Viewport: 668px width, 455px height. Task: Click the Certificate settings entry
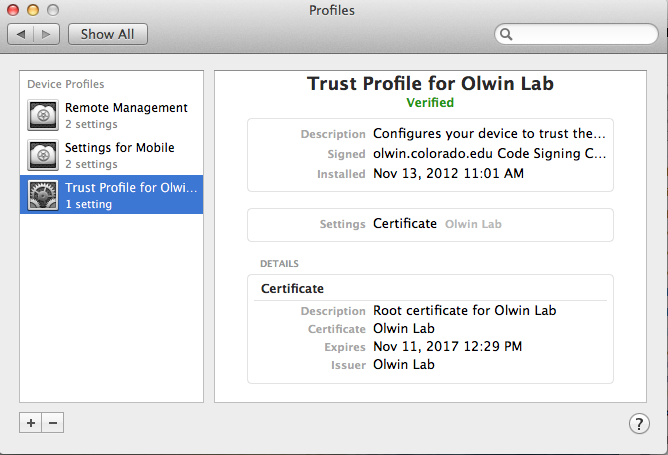click(405, 224)
